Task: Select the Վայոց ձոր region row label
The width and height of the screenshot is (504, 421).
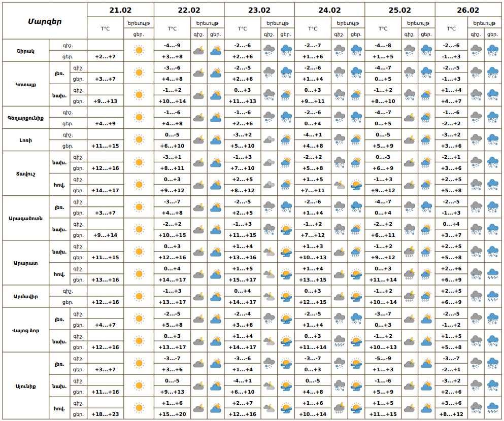Action: [x=25, y=330]
